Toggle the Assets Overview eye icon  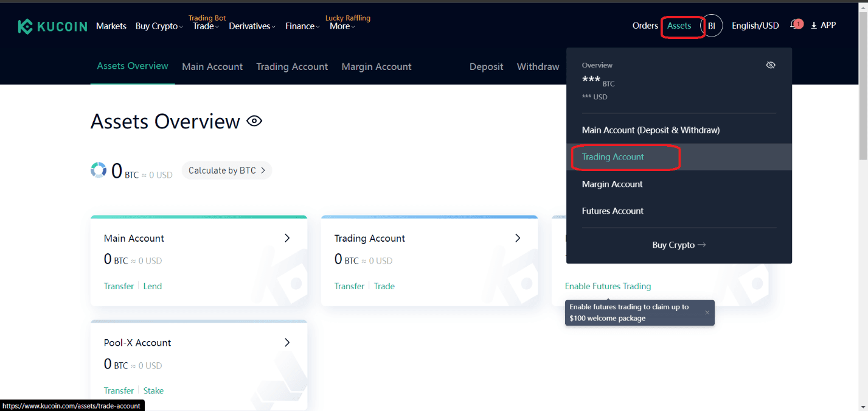(x=254, y=121)
